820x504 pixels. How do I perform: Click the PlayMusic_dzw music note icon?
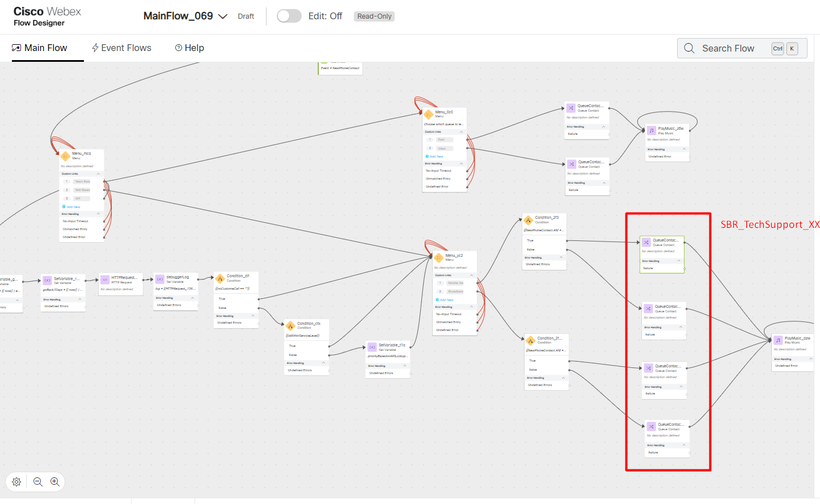778,341
